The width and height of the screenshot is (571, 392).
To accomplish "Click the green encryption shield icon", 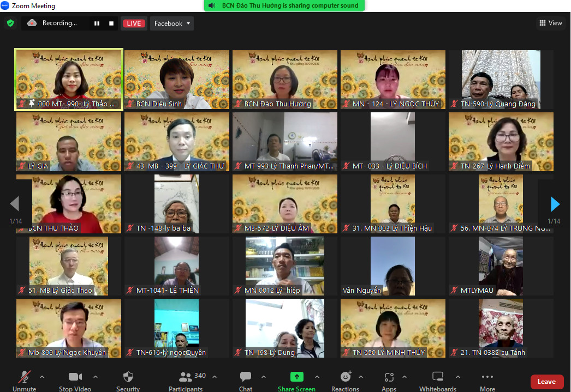I will click(x=10, y=23).
